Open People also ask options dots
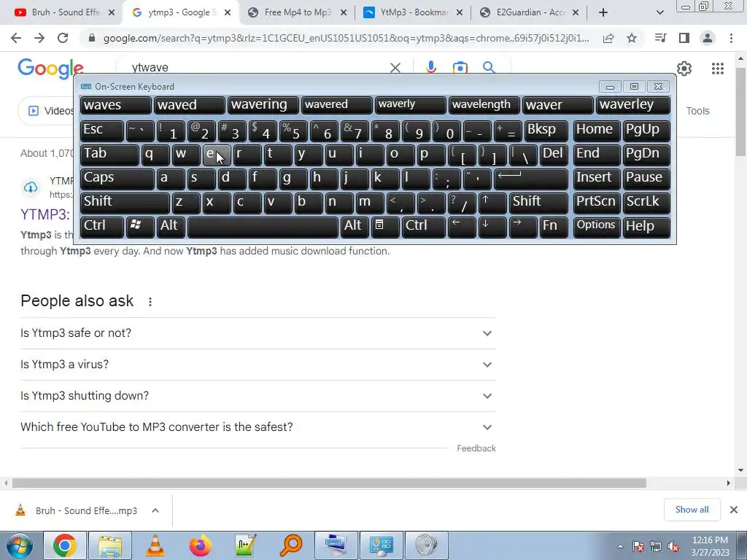Viewport: 747px width, 560px height. coord(150,302)
